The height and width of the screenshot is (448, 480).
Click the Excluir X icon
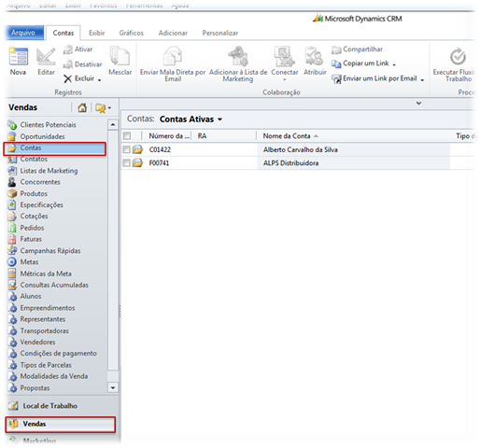[67, 78]
